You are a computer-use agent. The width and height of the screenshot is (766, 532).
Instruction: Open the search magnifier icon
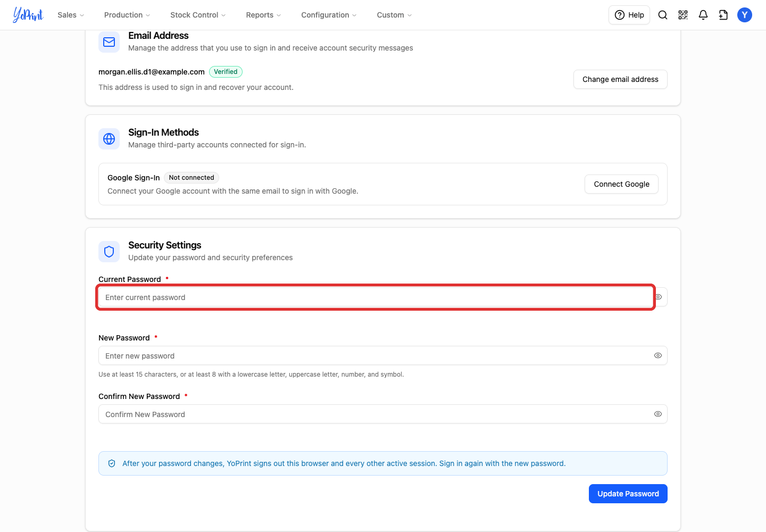tap(663, 15)
